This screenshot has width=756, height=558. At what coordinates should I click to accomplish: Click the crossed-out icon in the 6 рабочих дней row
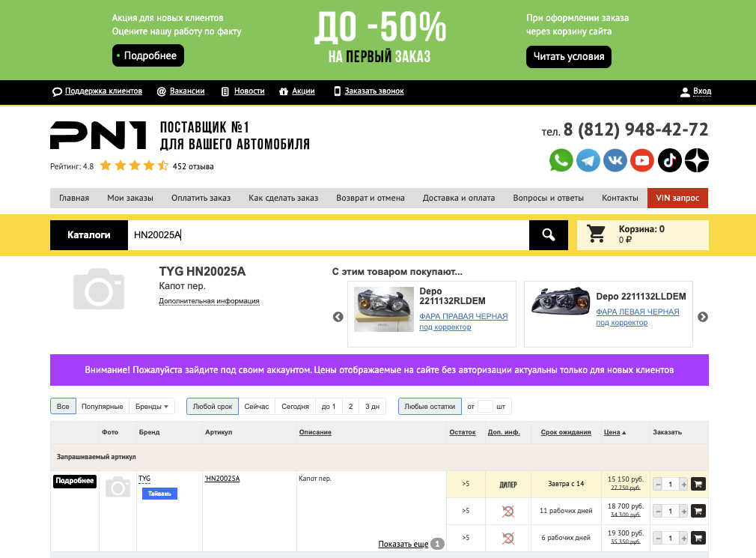(x=508, y=539)
